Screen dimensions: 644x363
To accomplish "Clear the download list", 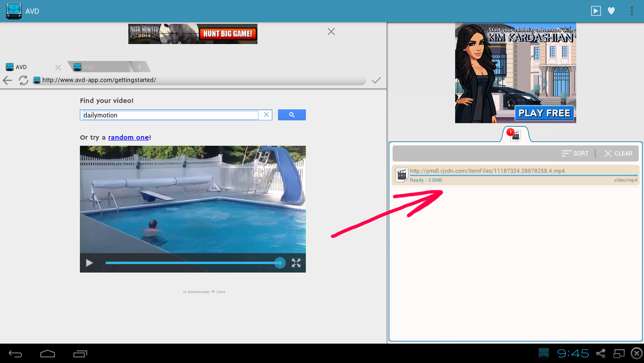I will point(618,153).
